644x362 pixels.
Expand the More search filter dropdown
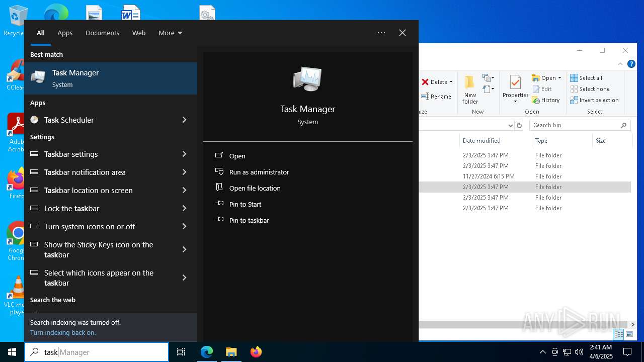[171, 33]
